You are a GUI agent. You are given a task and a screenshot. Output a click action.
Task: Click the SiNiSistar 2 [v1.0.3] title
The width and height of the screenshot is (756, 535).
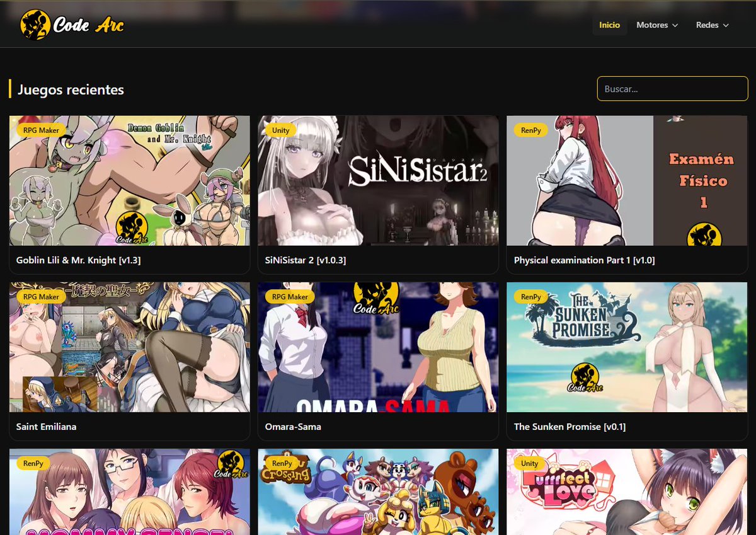coord(306,260)
